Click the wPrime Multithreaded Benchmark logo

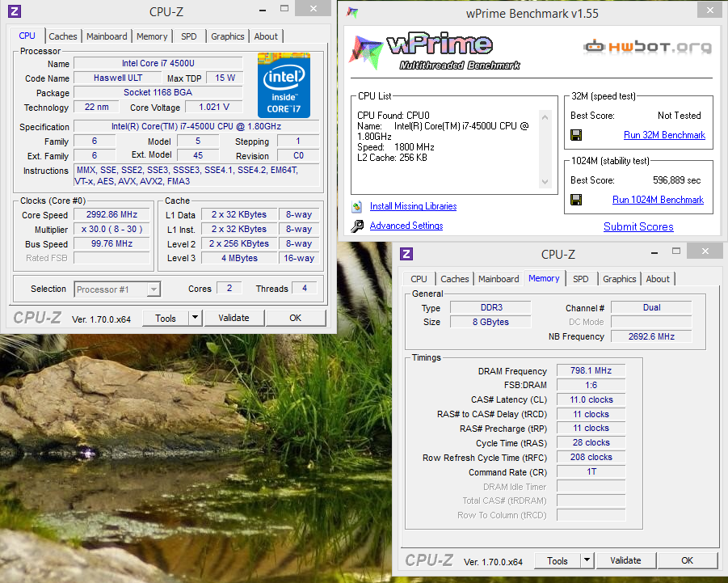(435, 51)
